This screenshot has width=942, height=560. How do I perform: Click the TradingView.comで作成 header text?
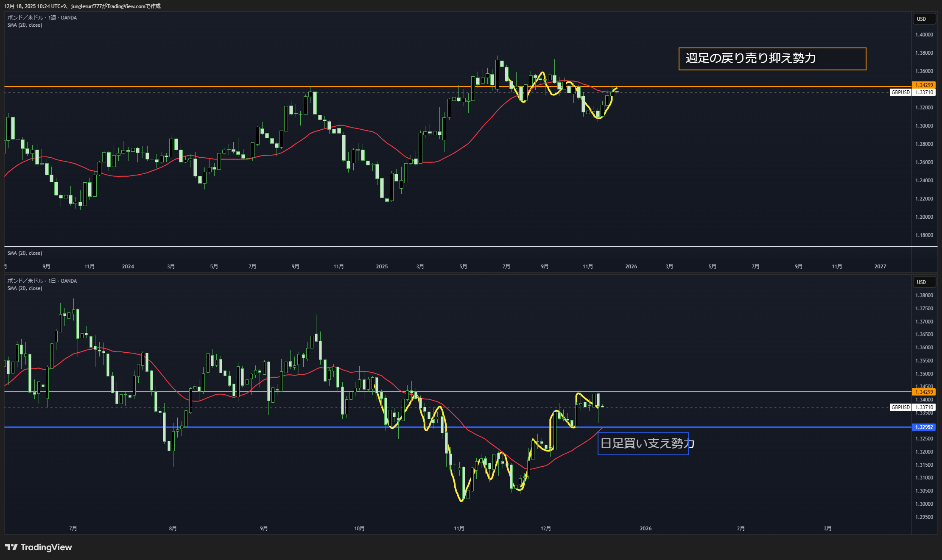coord(133,6)
